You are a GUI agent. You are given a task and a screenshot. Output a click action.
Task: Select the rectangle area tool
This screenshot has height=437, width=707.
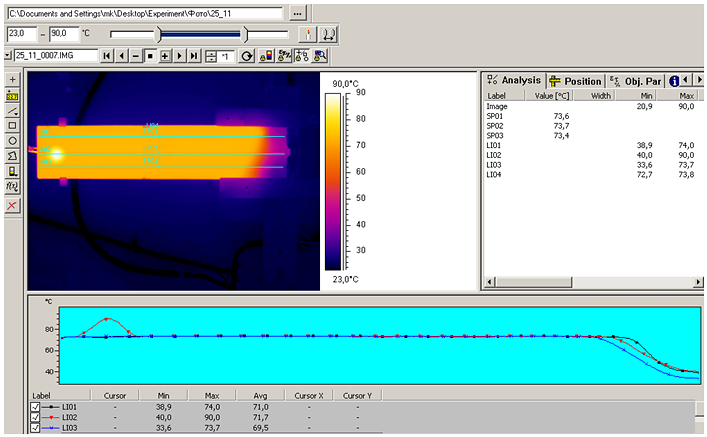pos(12,126)
